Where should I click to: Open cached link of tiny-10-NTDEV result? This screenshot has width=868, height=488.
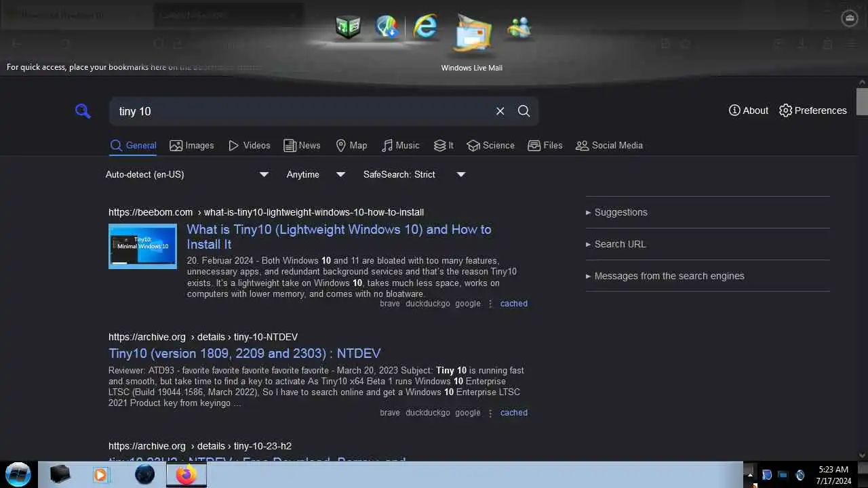click(x=514, y=412)
